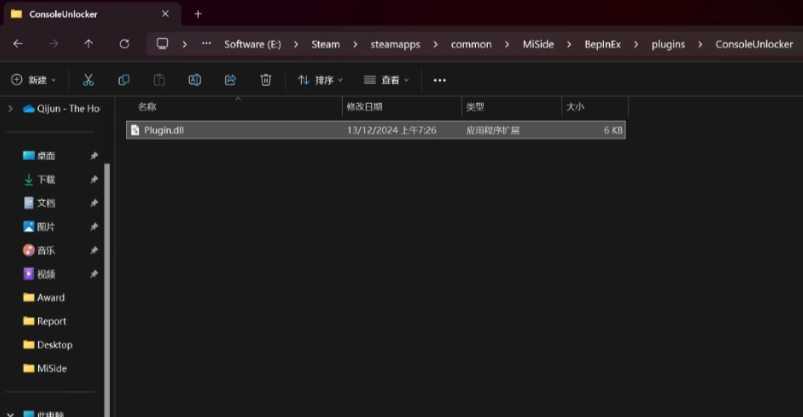
Task: Sort by the 修改日期 column header
Action: [362, 106]
